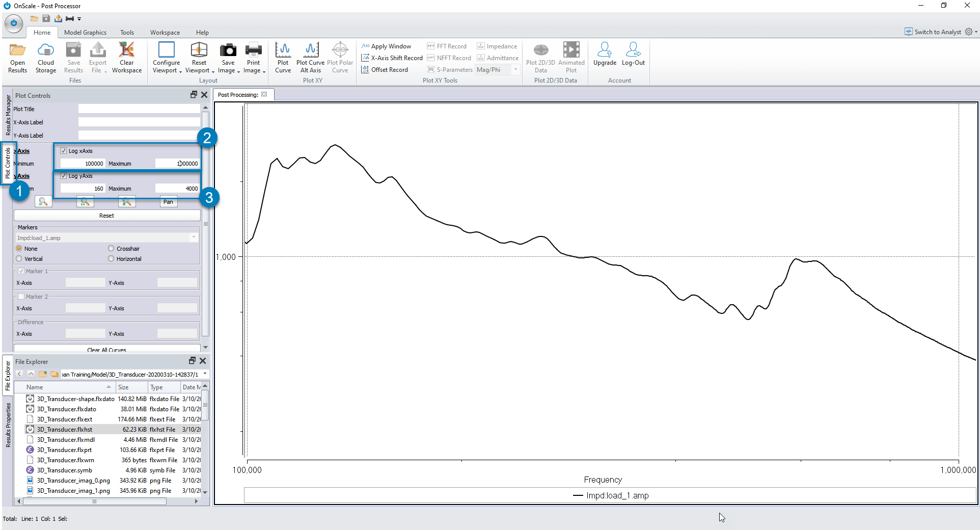Click the zoom in magnifier button
The height and width of the screenshot is (530, 980).
(x=127, y=202)
